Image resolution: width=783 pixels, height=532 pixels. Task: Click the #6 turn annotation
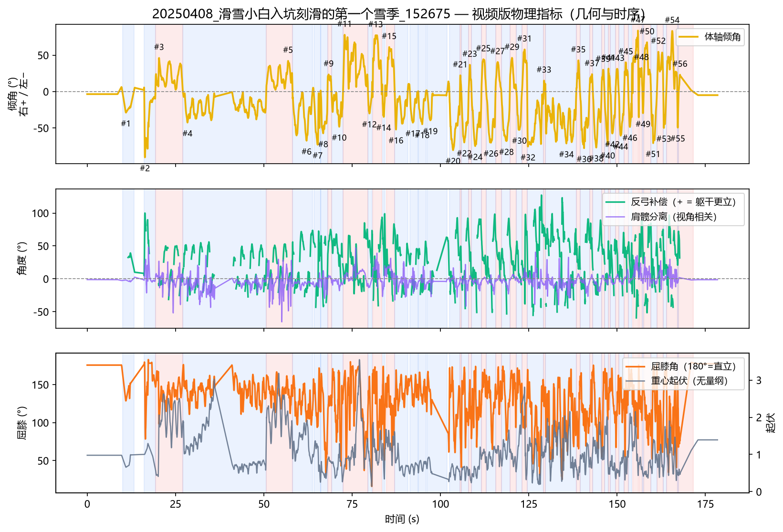click(x=306, y=152)
